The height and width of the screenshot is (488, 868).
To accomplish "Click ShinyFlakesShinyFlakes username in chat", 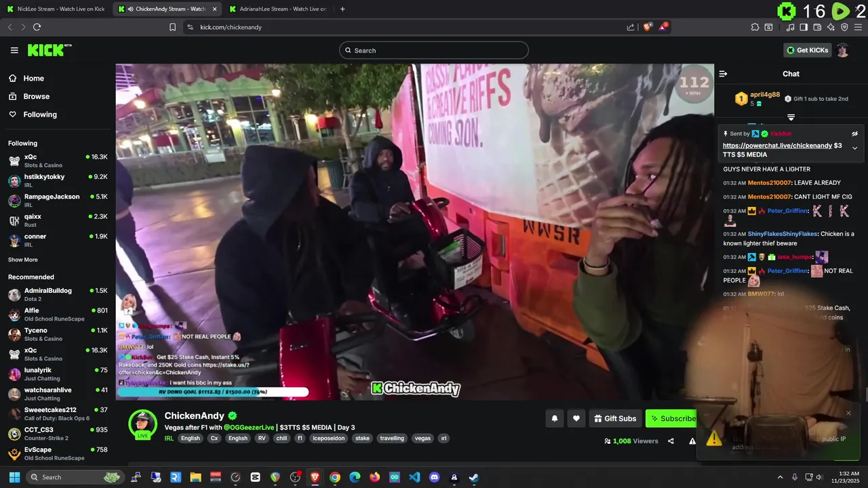I will click(x=783, y=234).
